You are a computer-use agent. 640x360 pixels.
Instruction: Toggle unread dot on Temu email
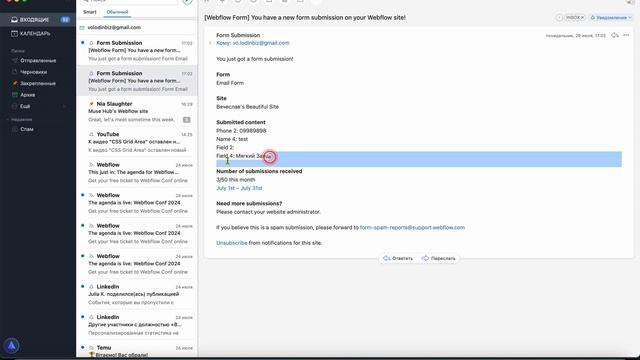coord(82,347)
